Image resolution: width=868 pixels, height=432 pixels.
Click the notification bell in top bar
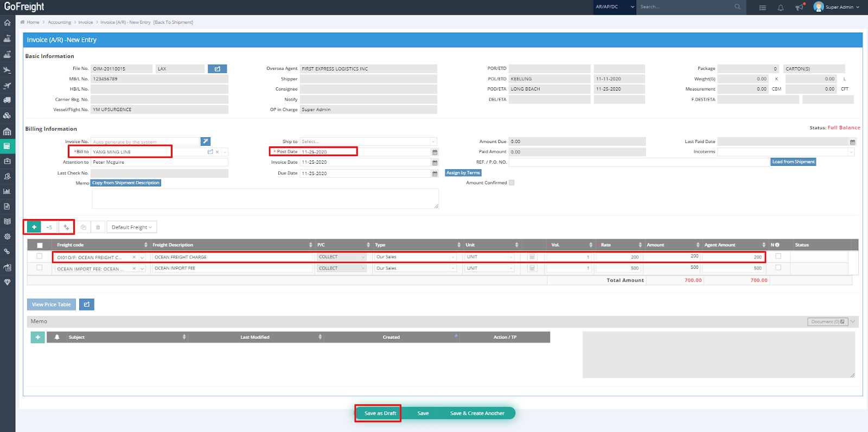tap(780, 8)
